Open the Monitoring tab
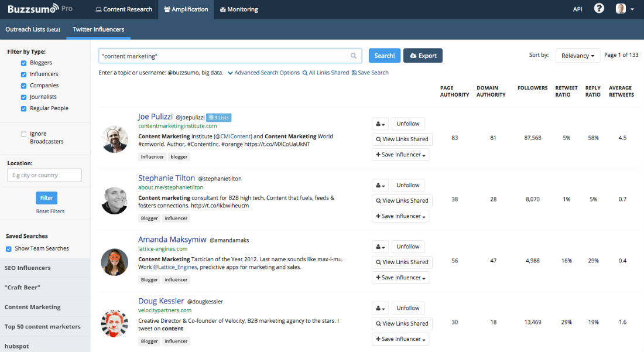This screenshot has height=352, width=644. (239, 9)
